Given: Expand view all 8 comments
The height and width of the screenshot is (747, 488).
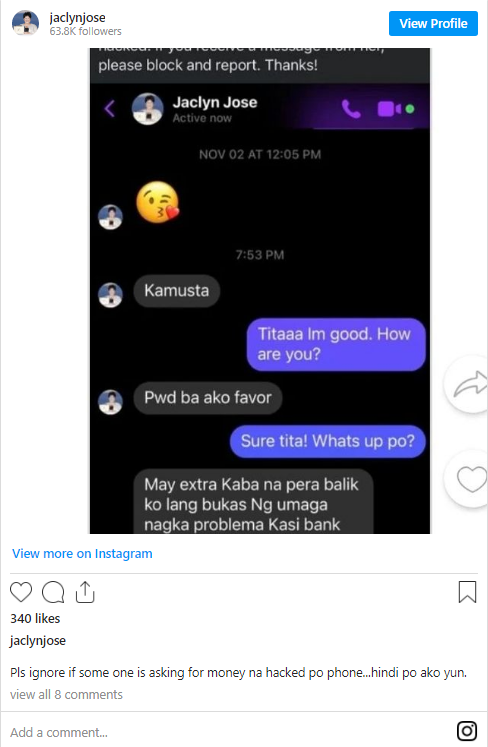Looking at the screenshot, I should 66,695.
